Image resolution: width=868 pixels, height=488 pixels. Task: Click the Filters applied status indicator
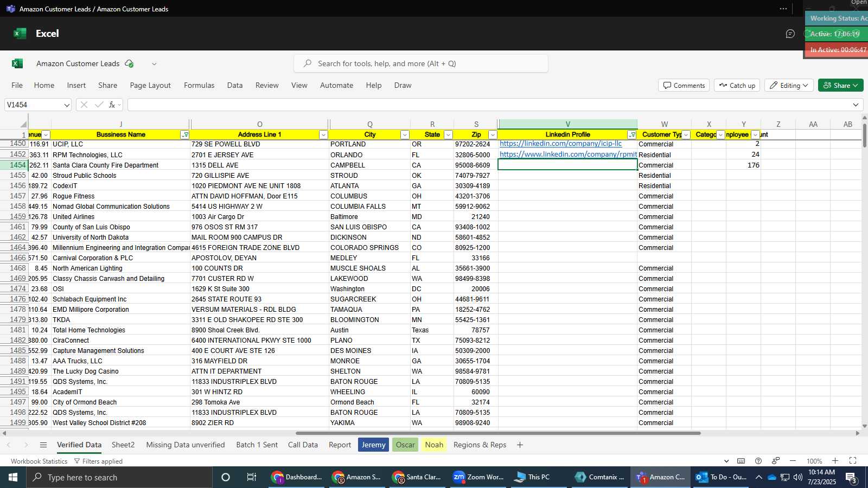click(x=98, y=461)
